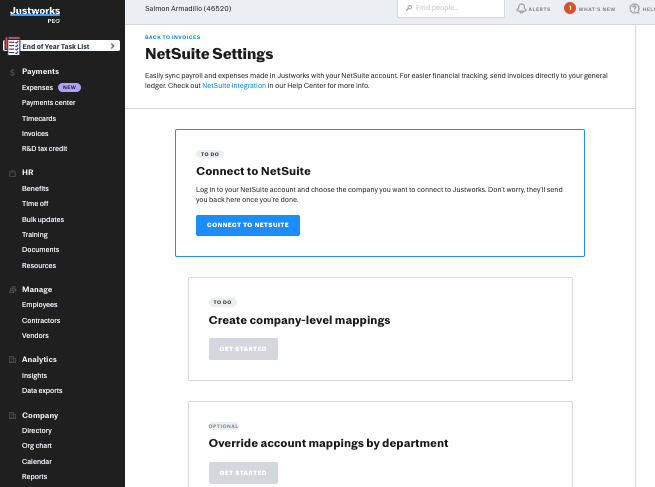
Task: View the Org chart
Action: point(37,446)
